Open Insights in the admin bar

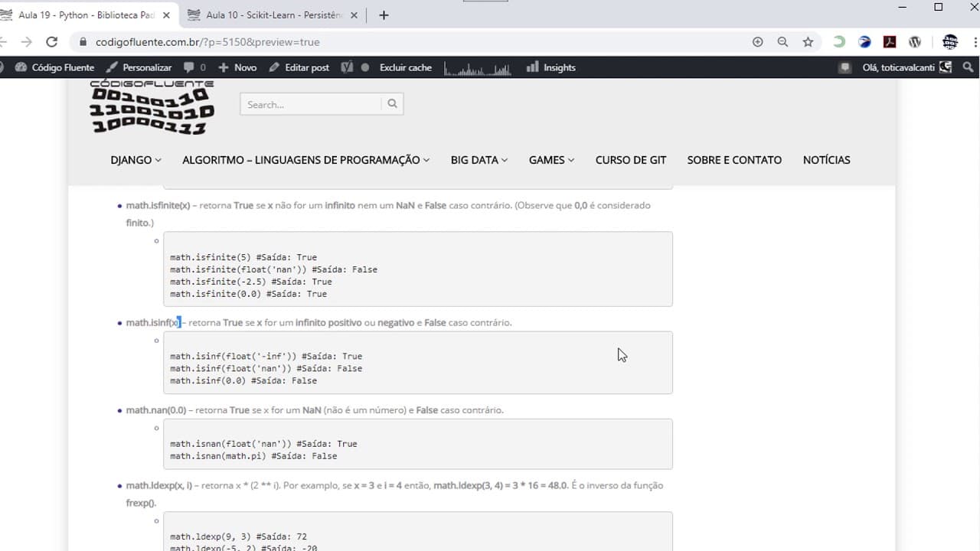click(551, 67)
